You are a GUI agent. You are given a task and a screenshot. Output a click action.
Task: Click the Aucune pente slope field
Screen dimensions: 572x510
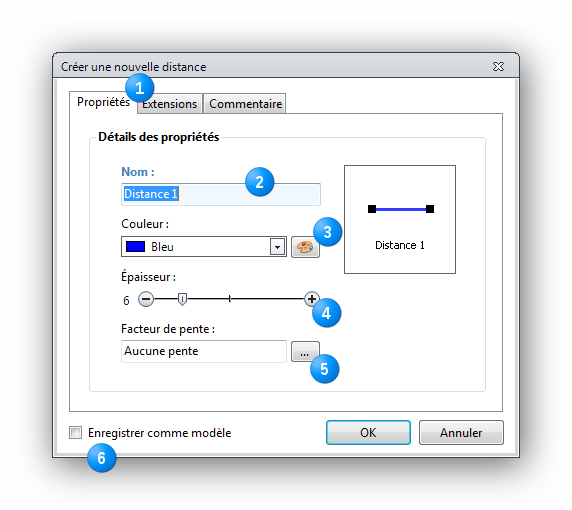coord(204,351)
